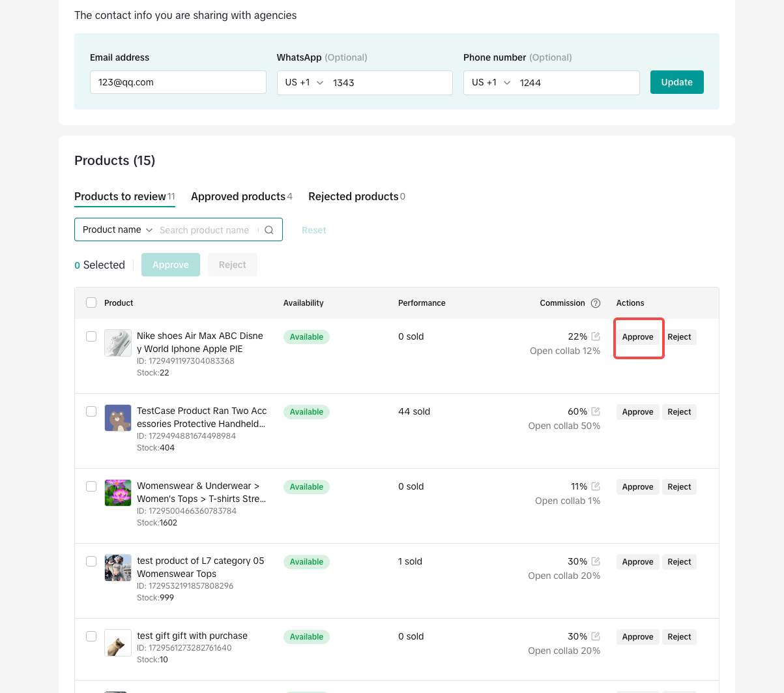This screenshot has height=693, width=784.
Task: Edit the 60% commission pencil icon
Action: (x=596, y=411)
